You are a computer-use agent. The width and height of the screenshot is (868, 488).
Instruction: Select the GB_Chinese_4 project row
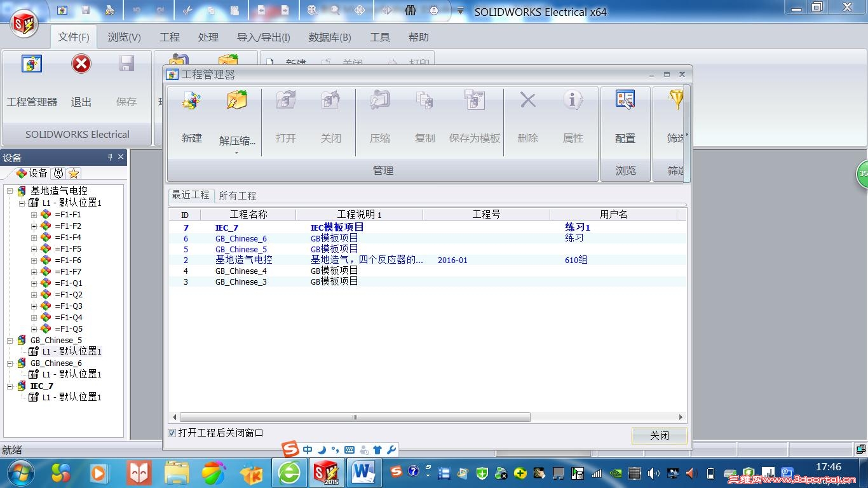pyautogui.click(x=427, y=271)
